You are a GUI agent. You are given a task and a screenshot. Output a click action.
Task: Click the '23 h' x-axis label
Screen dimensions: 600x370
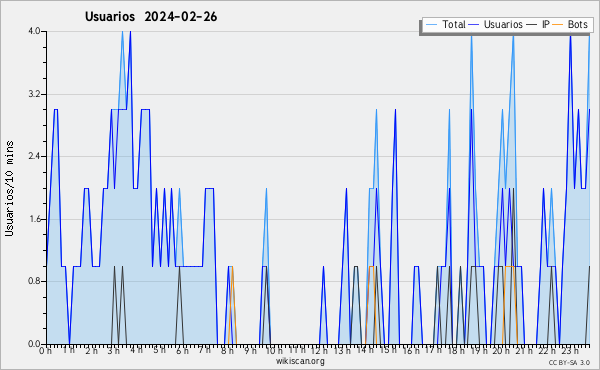coord(570,351)
